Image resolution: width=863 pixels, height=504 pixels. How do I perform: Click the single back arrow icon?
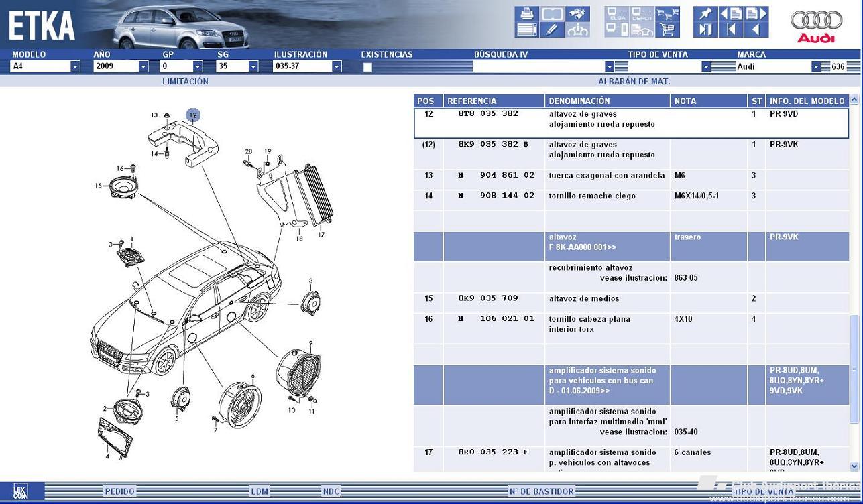click(x=756, y=29)
